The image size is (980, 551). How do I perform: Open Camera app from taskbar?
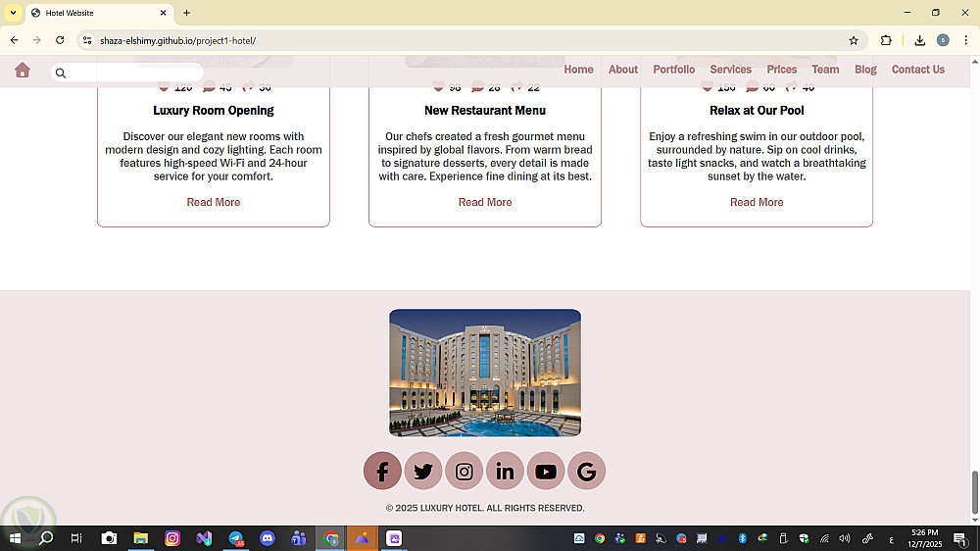(110, 538)
